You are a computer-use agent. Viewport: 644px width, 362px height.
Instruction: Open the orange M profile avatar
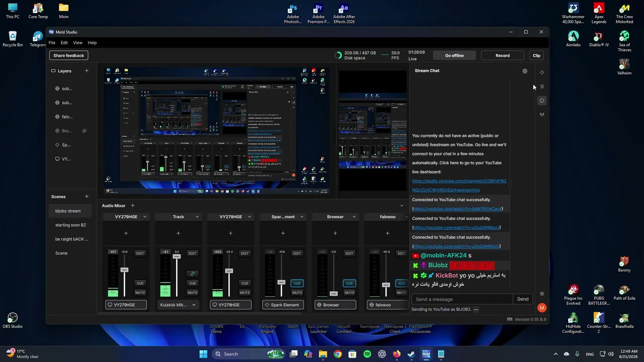click(542, 308)
